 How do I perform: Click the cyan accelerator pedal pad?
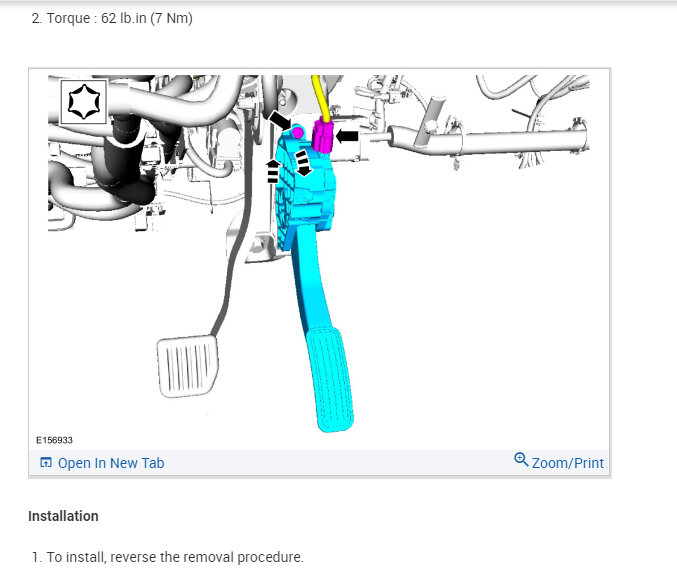[x=330, y=379]
